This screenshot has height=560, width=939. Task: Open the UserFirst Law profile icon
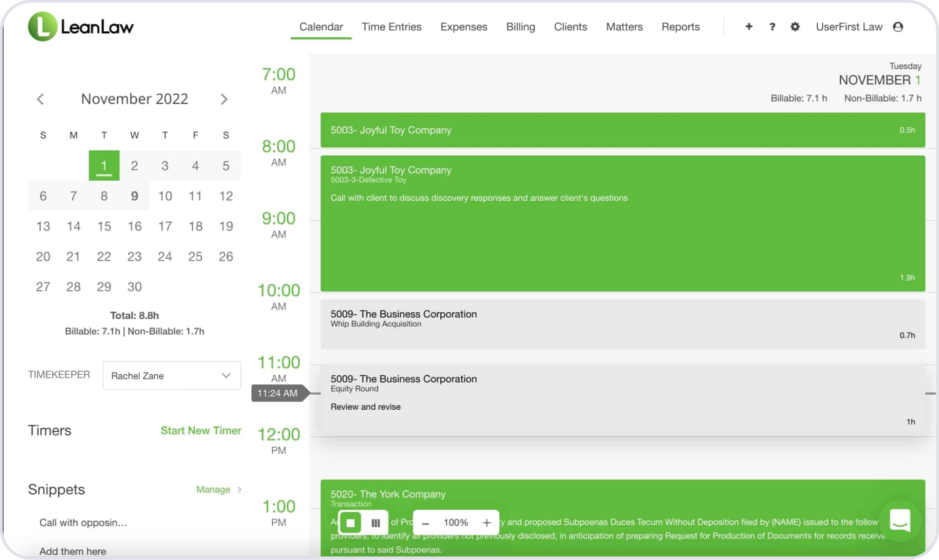900,27
